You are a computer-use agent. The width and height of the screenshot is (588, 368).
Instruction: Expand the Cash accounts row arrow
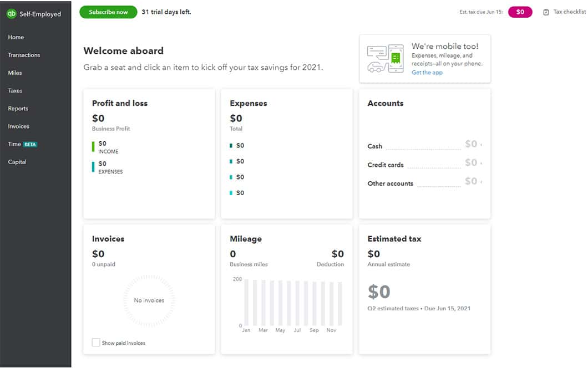(481, 145)
